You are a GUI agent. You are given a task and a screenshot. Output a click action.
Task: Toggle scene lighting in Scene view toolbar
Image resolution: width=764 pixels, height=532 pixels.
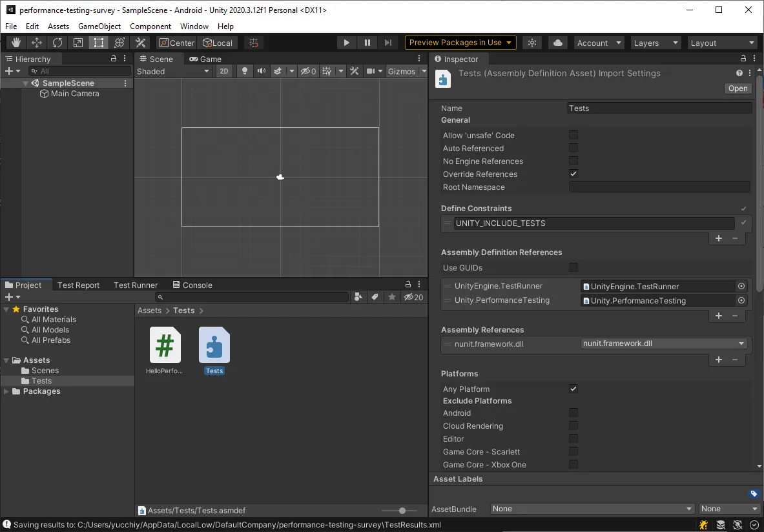tap(245, 71)
